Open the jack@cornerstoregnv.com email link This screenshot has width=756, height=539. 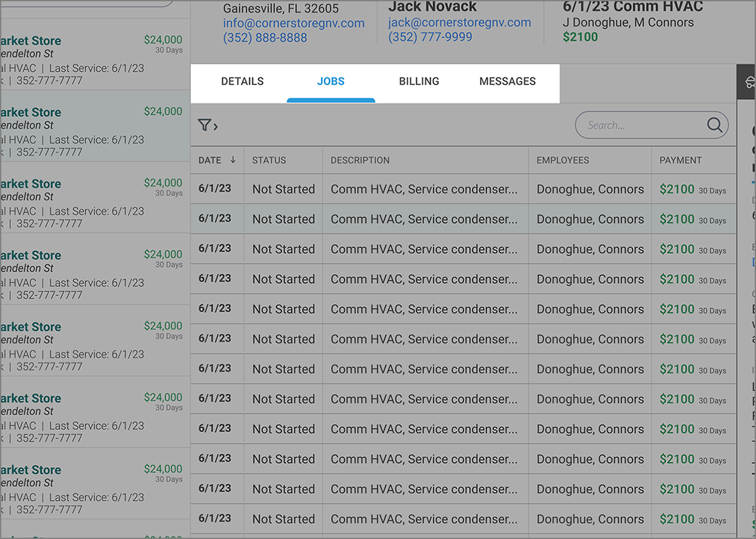pos(460,23)
